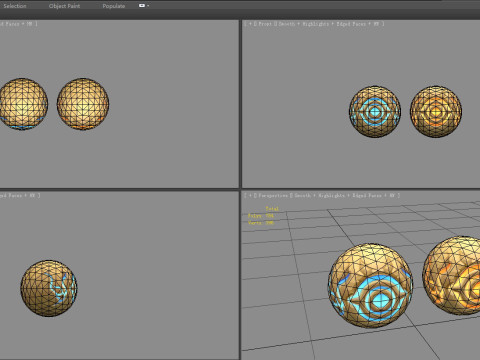Open the ribbon display options dropdown after Populate
This screenshot has width=480, height=360.
click(144, 6)
